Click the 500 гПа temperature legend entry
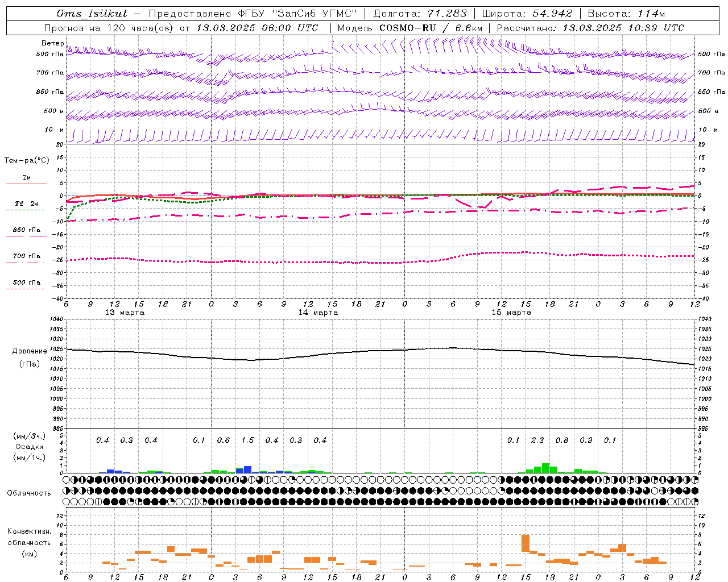Screen dimensions: 728x582 point(26,284)
